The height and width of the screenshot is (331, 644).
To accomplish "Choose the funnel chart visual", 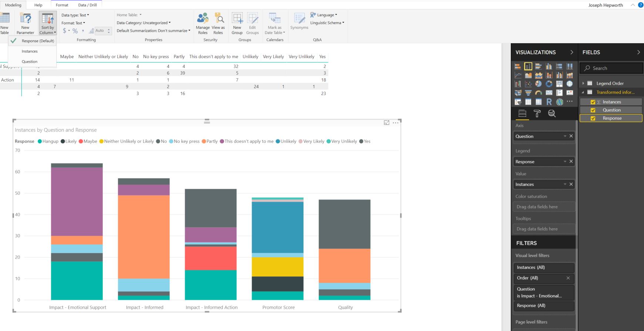I will 528,93.
